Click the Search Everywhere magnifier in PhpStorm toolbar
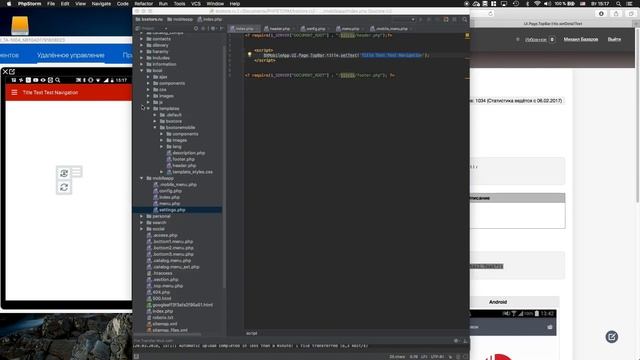This screenshot has height=360, width=640. (x=464, y=19)
